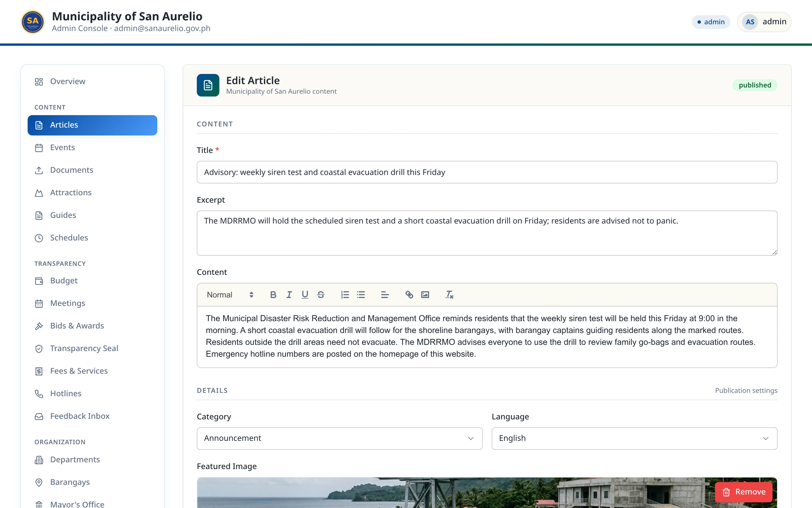The width and height of the screenshot is (812, 508).
Task: Insert a bulleted list in editor
Action: pyautogui.click(x=361, y=295)
